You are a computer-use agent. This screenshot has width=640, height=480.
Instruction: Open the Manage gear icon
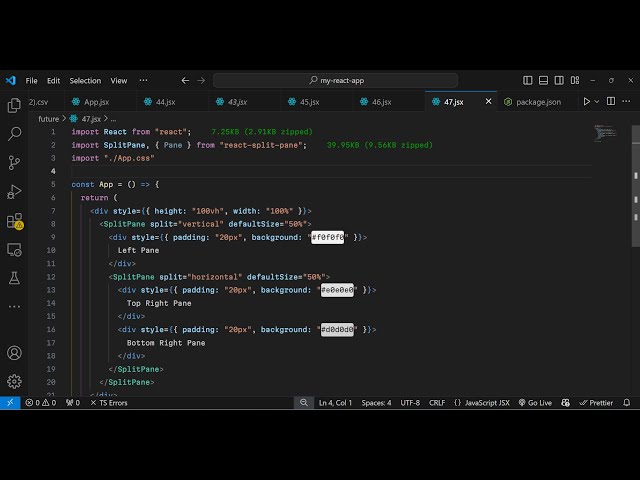(14, 381)
